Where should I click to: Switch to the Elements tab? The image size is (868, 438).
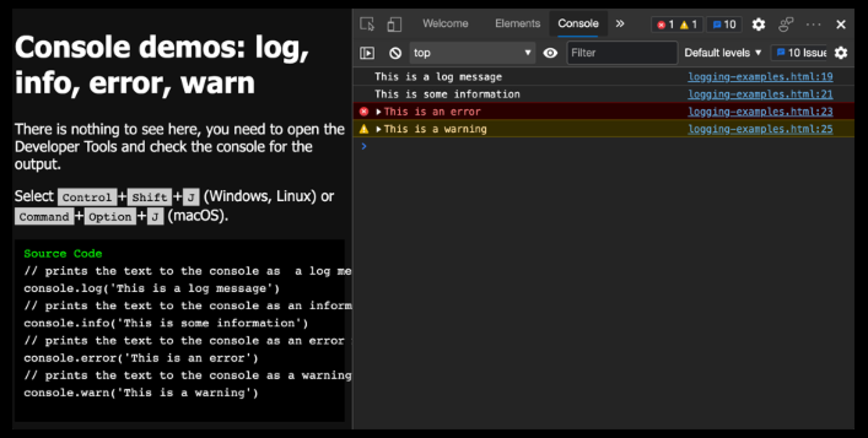click(x=517, y=23)
